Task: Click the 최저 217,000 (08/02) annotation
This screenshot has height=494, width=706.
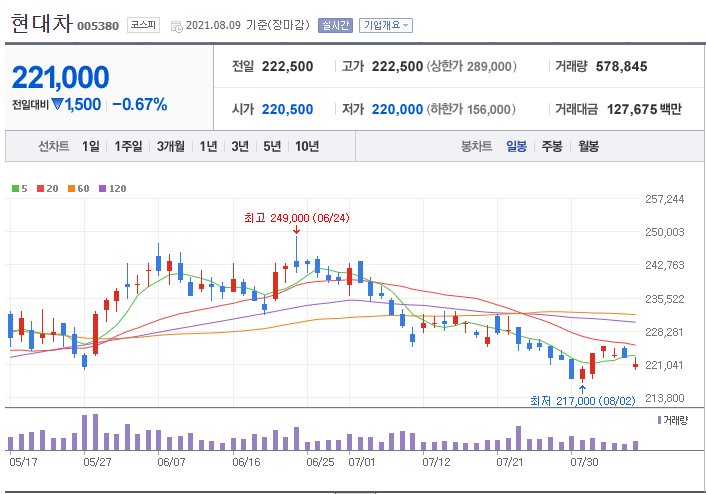Action: point(583,401)
